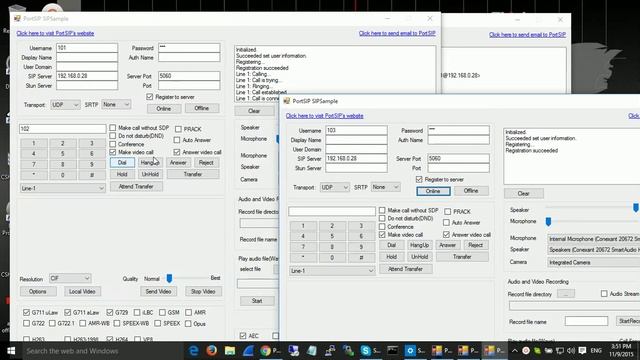Screen dimensions: 640x360
Task: Toggle 'Audio Stream' checkbox in 103 window
Action: [x=604, y=293]
